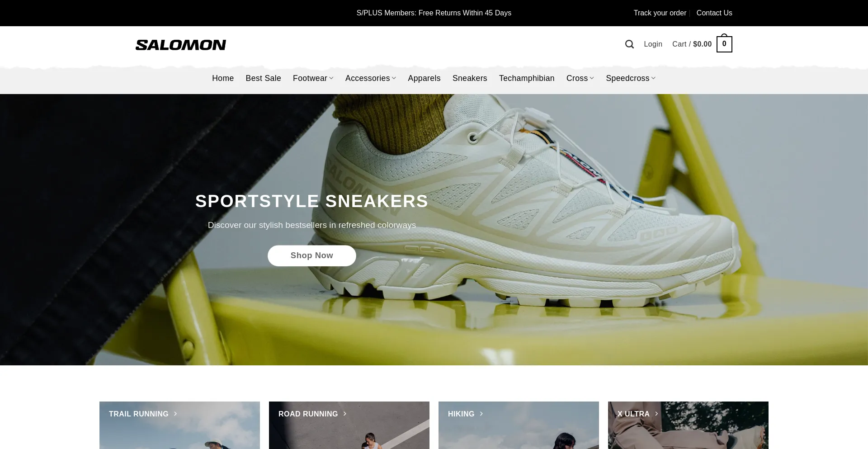The image size is (868, 449).
Task: Open the search magnifier icon
Action: click(x=629, y=44)
